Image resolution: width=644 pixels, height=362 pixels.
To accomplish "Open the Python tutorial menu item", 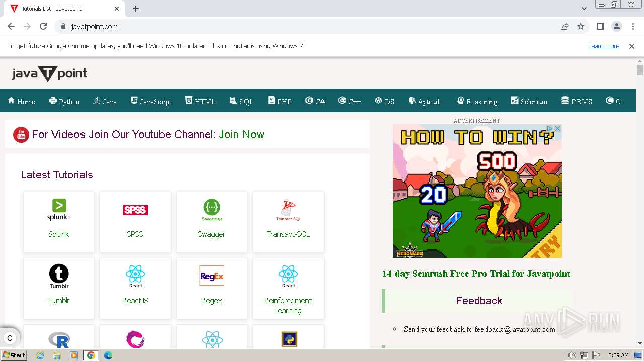I will pos(64,101).
